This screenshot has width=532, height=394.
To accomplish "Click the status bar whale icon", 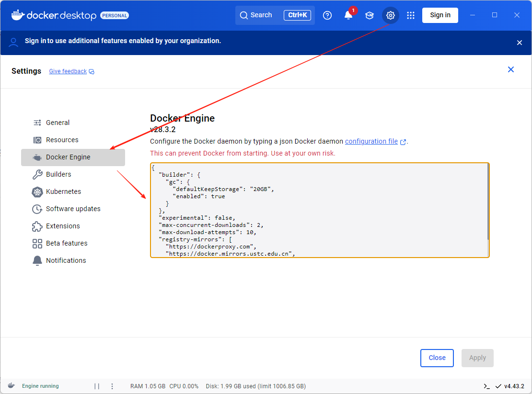I will tap(11, 386).
